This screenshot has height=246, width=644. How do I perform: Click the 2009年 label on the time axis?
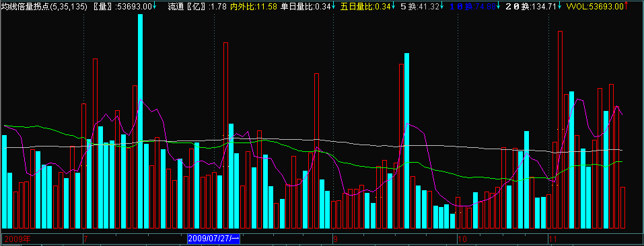[17, 239]
